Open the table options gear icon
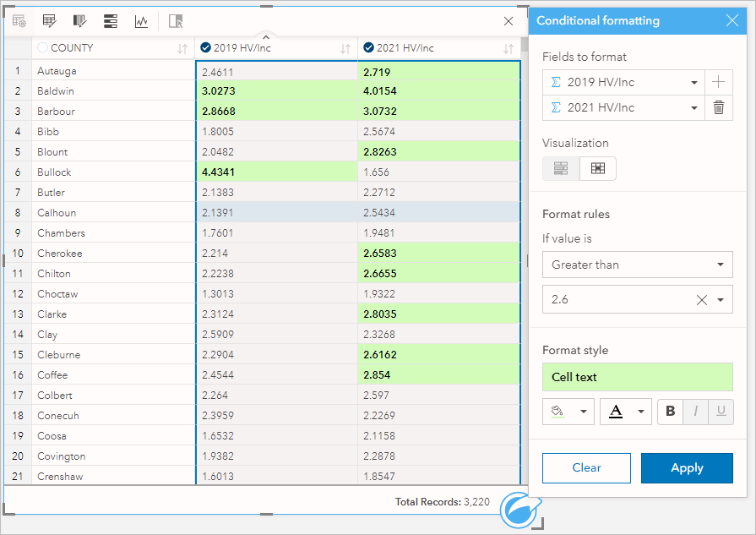Screen dimensions: 756x535 click(x=19, y=20)
